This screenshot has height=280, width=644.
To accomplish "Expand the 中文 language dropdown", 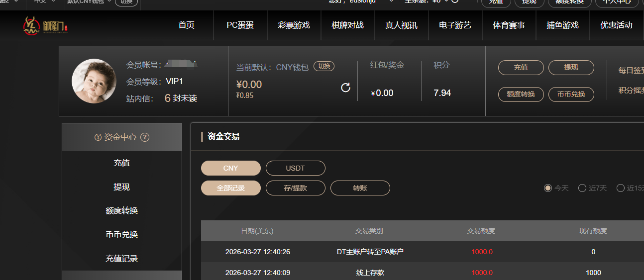I will (x=53, y=1).
